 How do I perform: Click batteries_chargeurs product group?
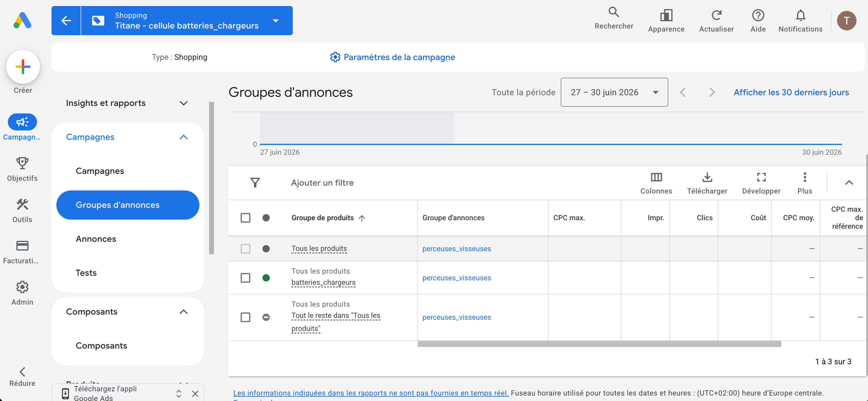click(323, 282)
